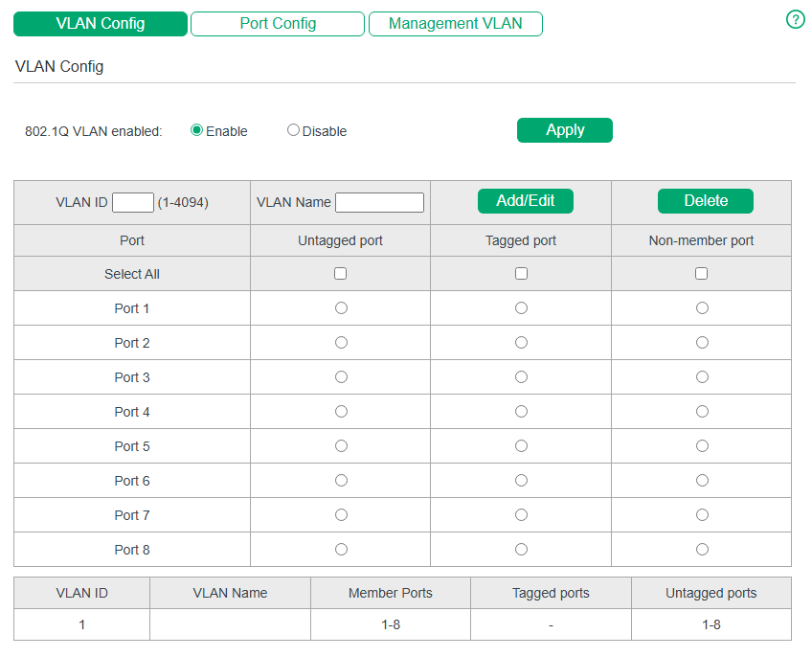Click the 'Tagged port' column header

coord(521,241)
